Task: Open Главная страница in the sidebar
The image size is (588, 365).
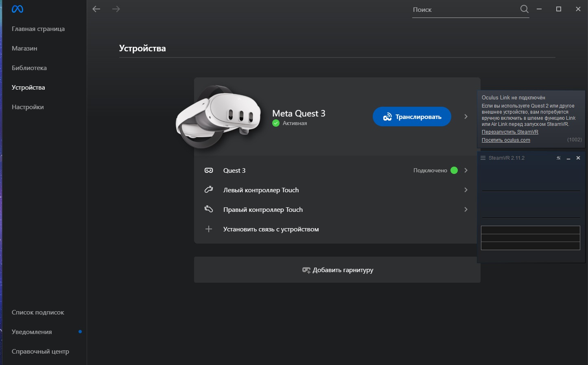Action: tap(38, 29)
